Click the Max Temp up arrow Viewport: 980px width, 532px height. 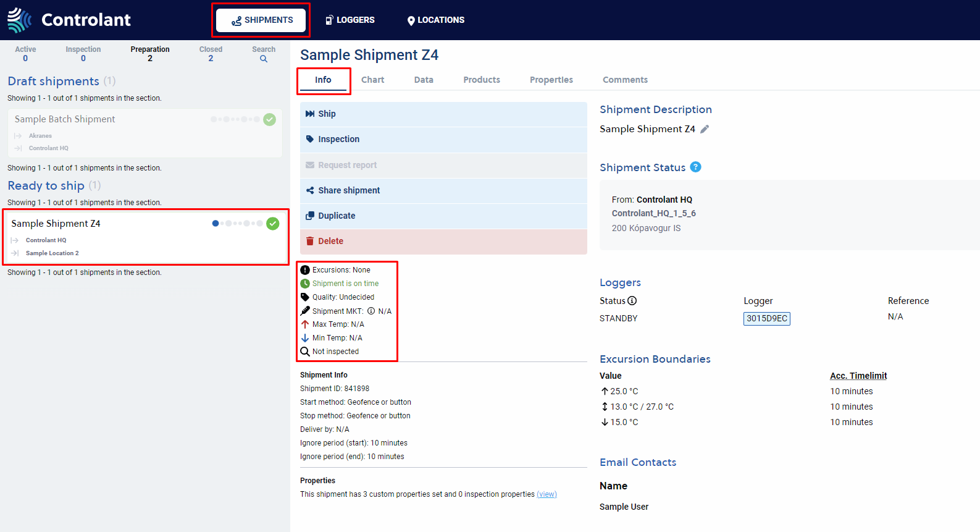coord(305,324)
